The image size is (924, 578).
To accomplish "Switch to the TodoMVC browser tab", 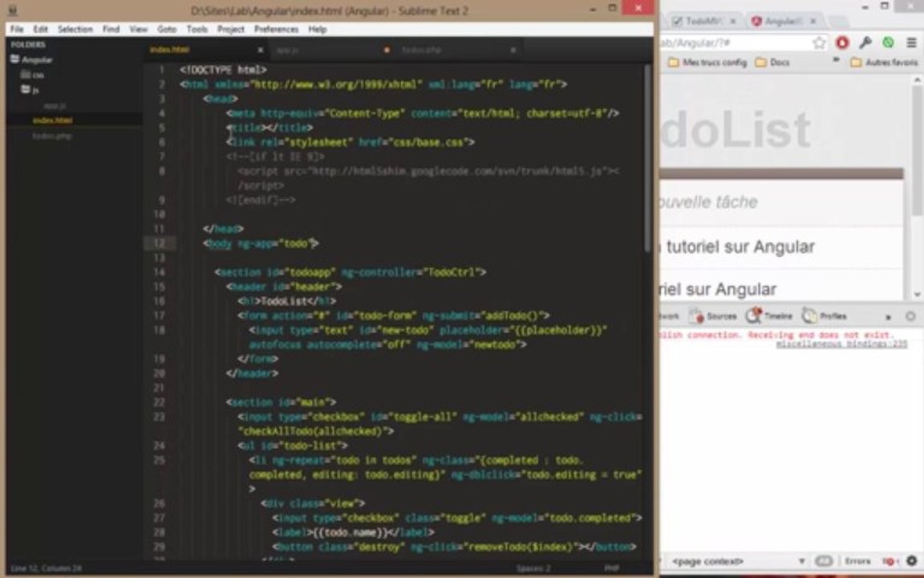I will tap(704, 21).
